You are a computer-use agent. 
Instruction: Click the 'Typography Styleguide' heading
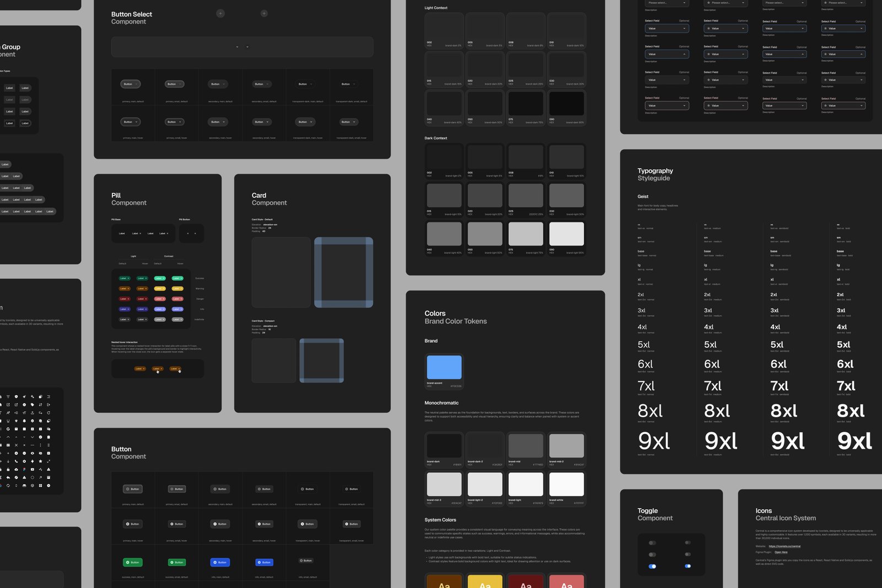655,175
